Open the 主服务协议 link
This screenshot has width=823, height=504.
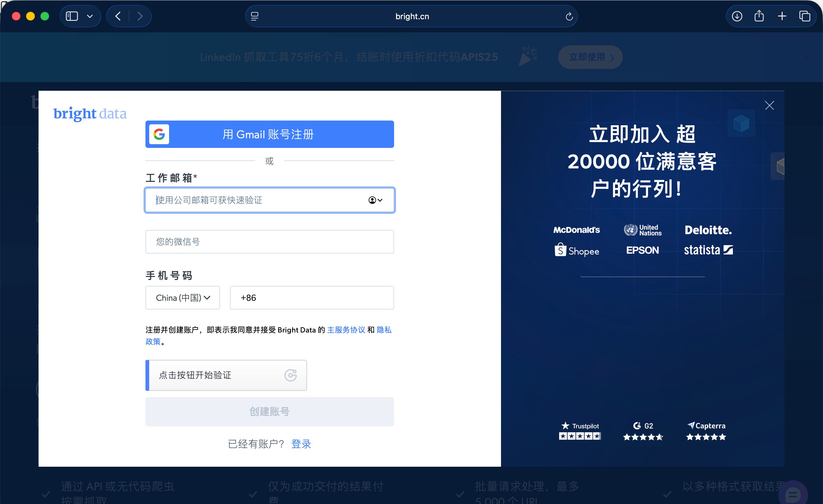click(346, 330)
